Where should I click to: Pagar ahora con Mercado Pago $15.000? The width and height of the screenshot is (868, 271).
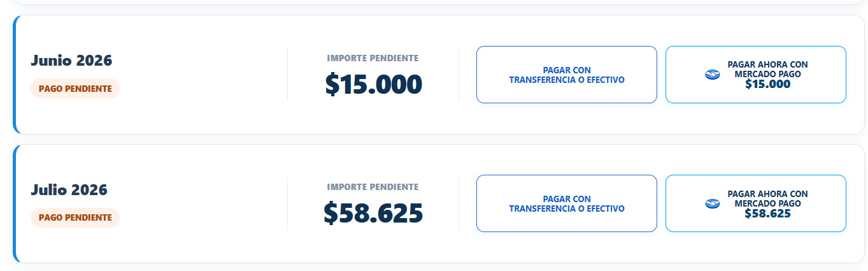tap(756, 75)
